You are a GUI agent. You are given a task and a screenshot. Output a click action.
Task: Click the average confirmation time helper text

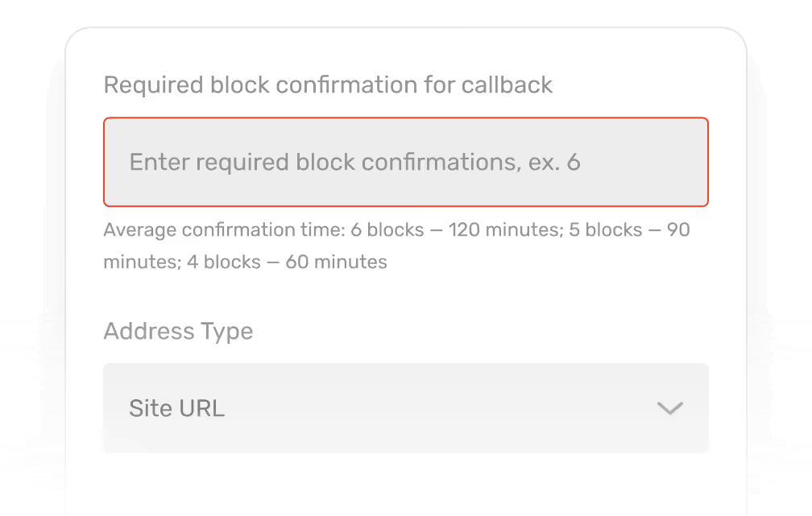click(396, 246)
